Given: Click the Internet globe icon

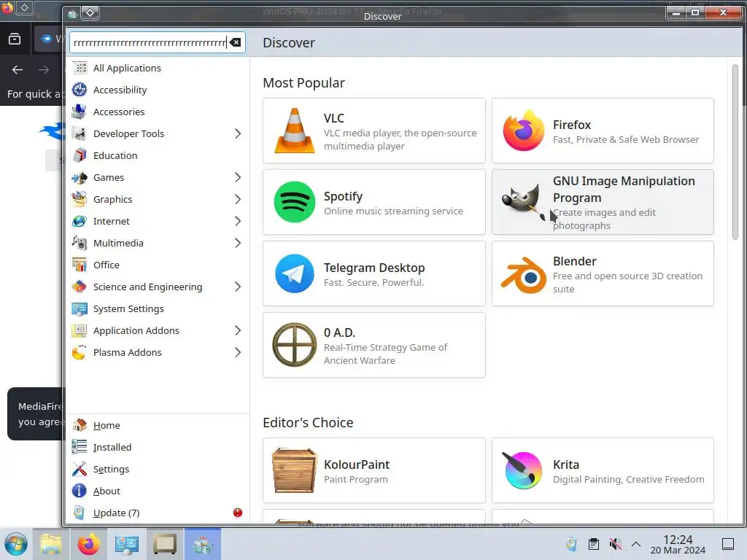Looking at the screenshot, I should point(79,222).
